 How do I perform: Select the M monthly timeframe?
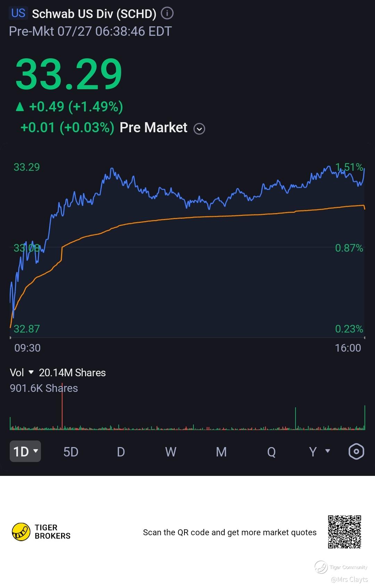[x=221, y=452]
